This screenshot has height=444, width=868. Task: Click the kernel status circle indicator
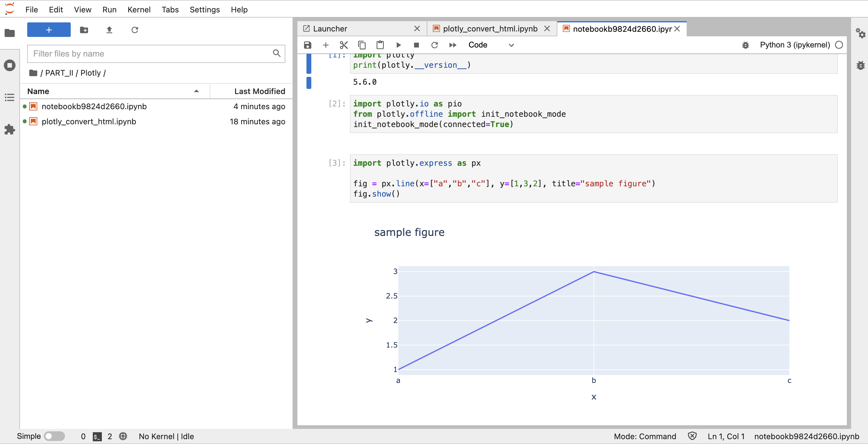[x=839, y=45]
